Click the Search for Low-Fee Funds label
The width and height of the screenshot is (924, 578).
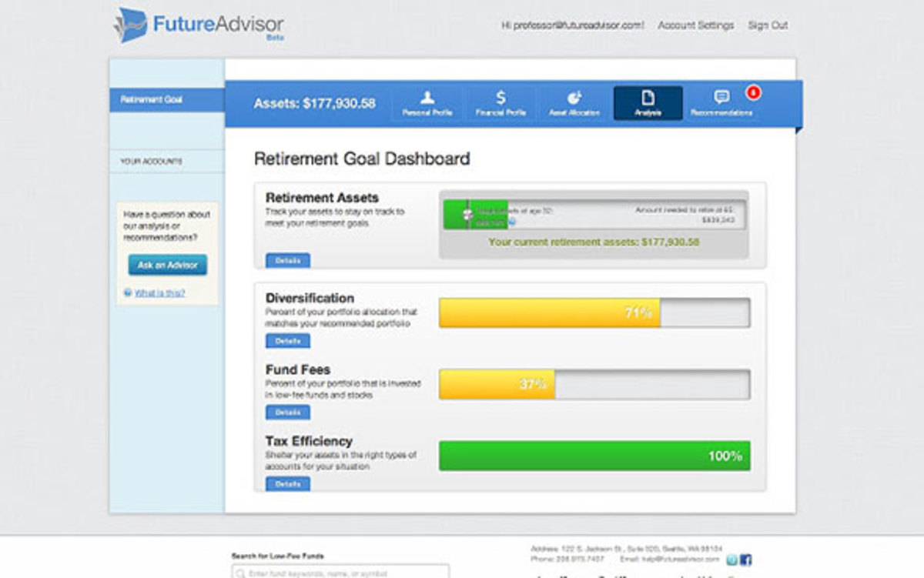277,556
